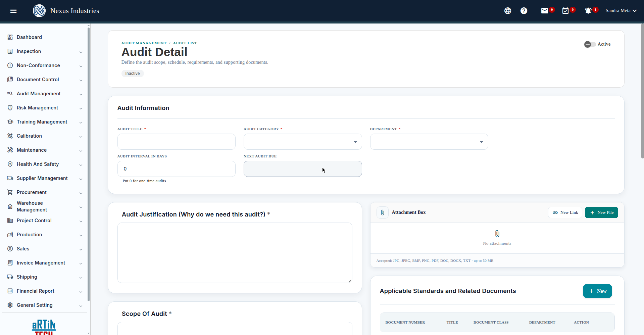
Task: Click the Next Audit Due field
Action: click(x=303, y=169)
